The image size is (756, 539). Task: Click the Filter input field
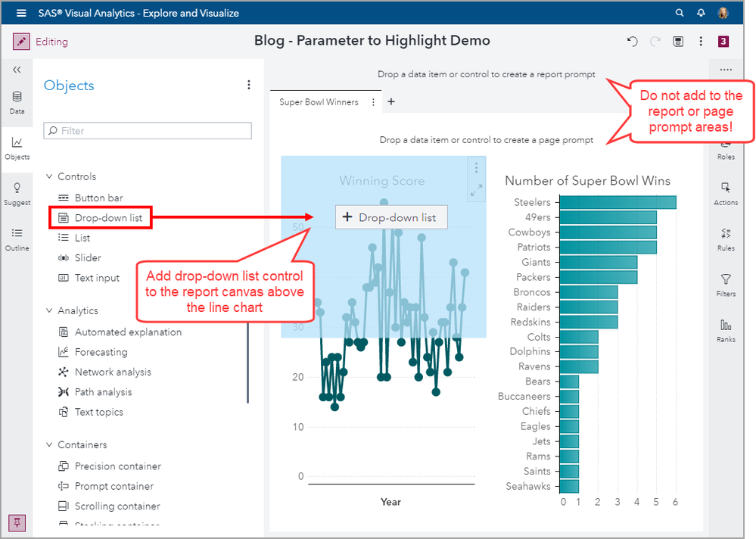tap(148, 131)
